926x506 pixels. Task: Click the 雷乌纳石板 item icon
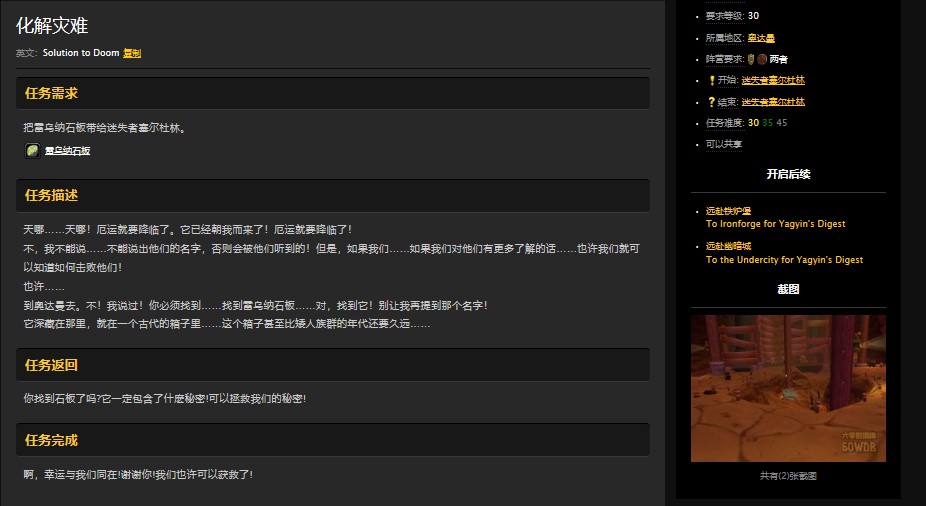(x=32, y=150)
